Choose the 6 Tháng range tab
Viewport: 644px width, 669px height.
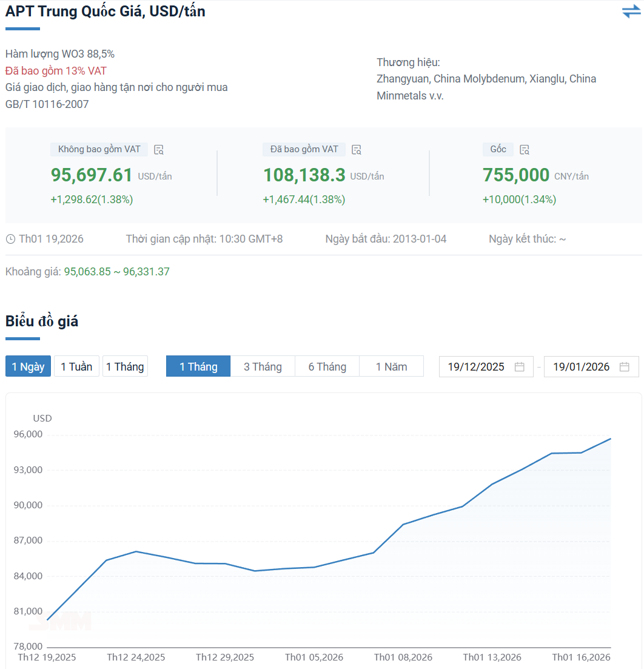click(327, 367)
